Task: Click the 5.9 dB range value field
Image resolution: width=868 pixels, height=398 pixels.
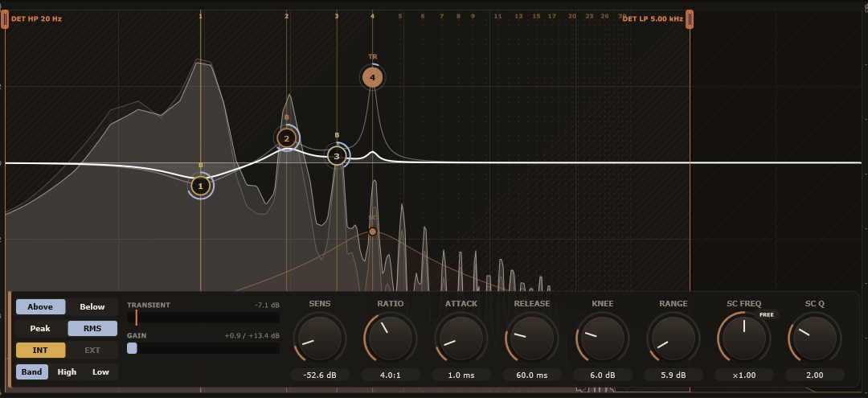Action: tap(674, 375)
